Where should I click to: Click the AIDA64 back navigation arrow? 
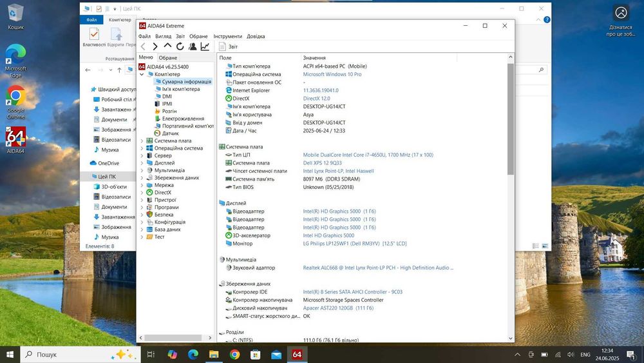point(143,47)
